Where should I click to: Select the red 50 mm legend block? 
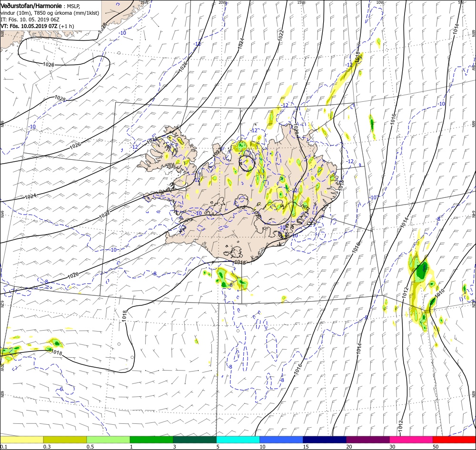pyautogui.click(x=454, y=440)
